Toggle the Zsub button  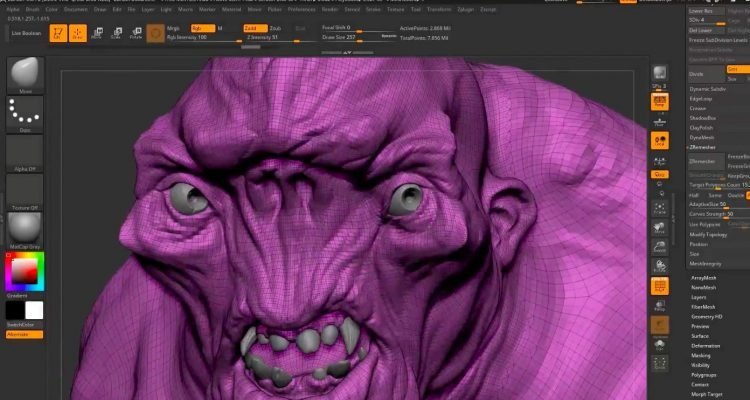(275, 28)
